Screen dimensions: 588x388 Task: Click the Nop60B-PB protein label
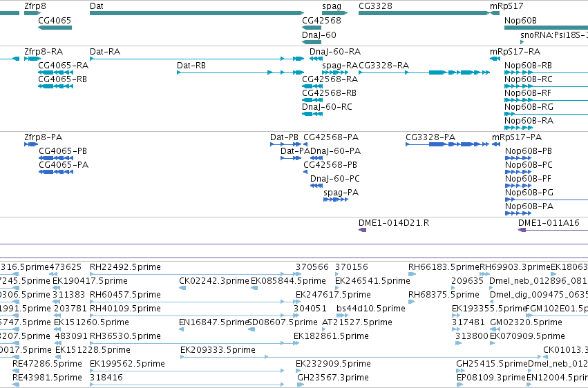529,151
